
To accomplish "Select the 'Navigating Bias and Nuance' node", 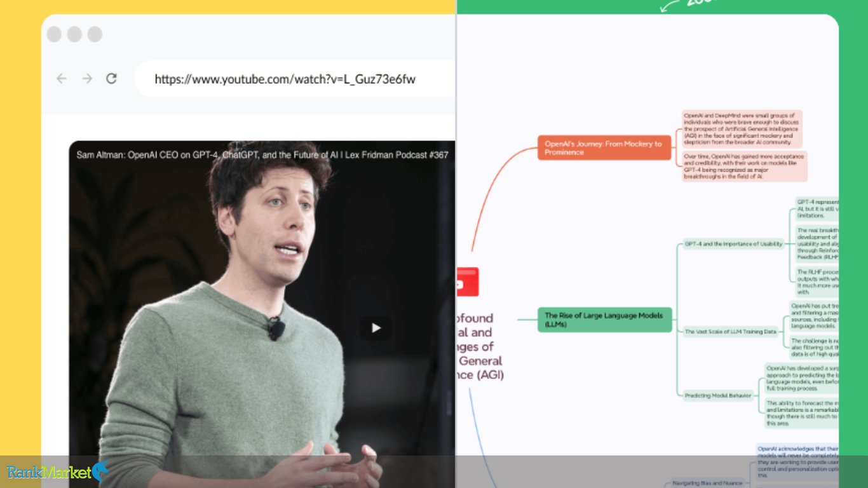I will click(x=708, y=483).
